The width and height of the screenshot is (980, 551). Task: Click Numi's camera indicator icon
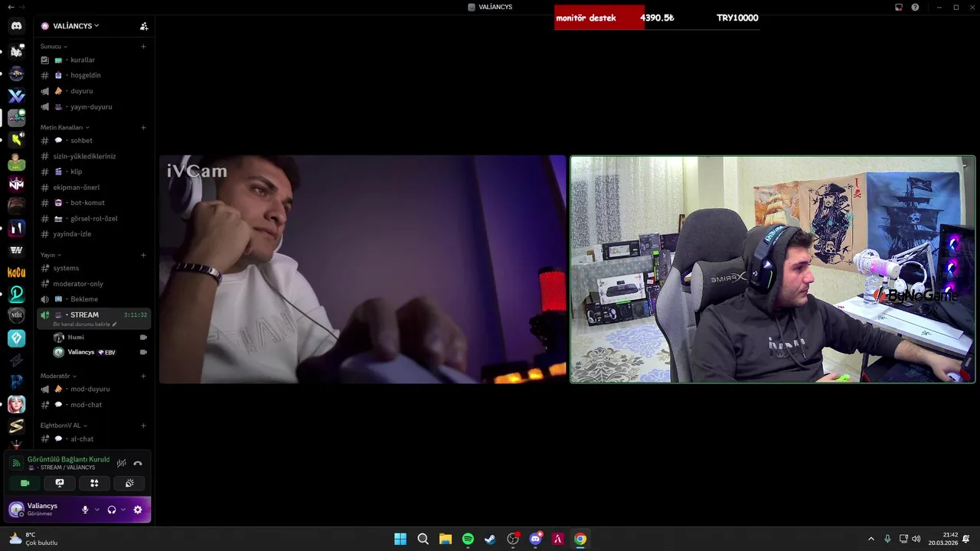pyautogui.click(x=143, y=337)
